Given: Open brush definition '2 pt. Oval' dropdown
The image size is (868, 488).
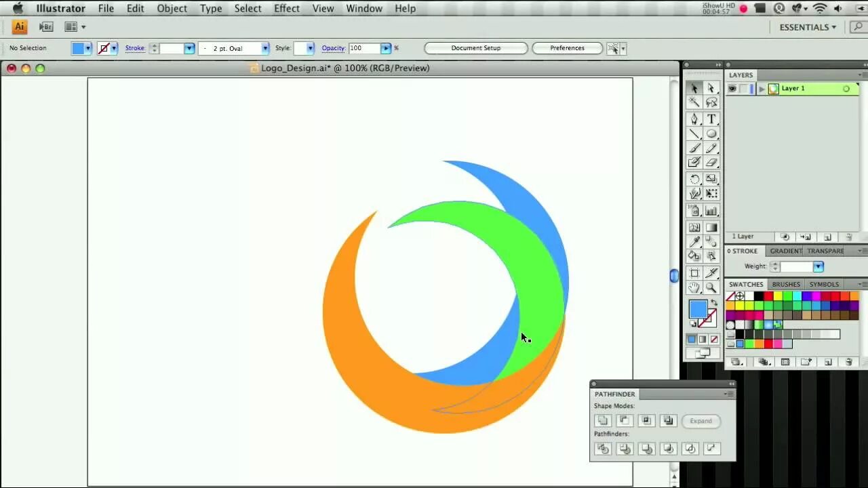Looking at the screenshot, I should 265,48.
